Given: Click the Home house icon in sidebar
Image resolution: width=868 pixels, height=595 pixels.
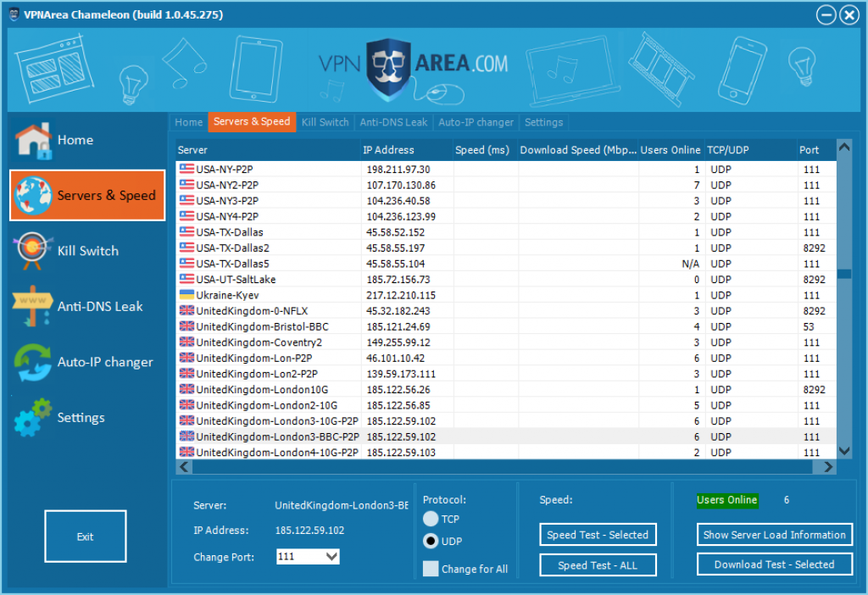Looking at the screenshot, I should (x=33, y=141).
